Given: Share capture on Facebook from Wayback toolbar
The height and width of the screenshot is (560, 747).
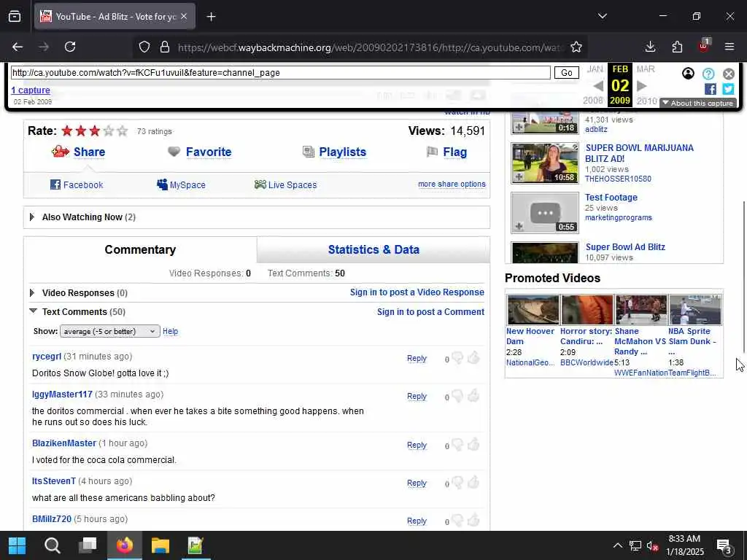Looking at the screenshot, I should pyautogui.click(x=711, y=89).
